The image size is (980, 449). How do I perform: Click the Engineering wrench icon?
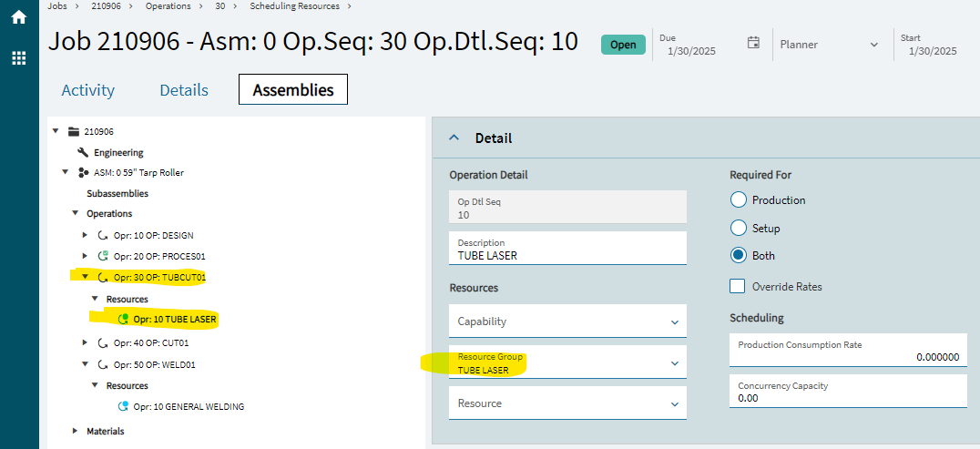click(x=83, y=153)
